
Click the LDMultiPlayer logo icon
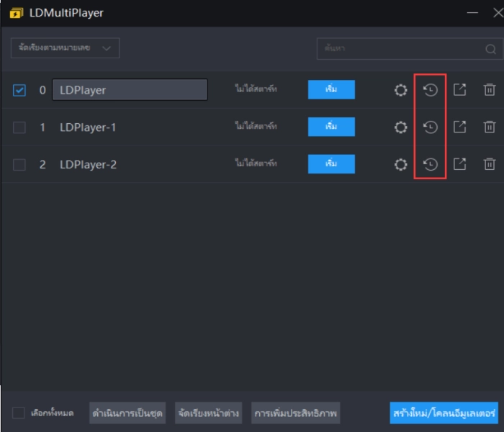coord(17,13)
